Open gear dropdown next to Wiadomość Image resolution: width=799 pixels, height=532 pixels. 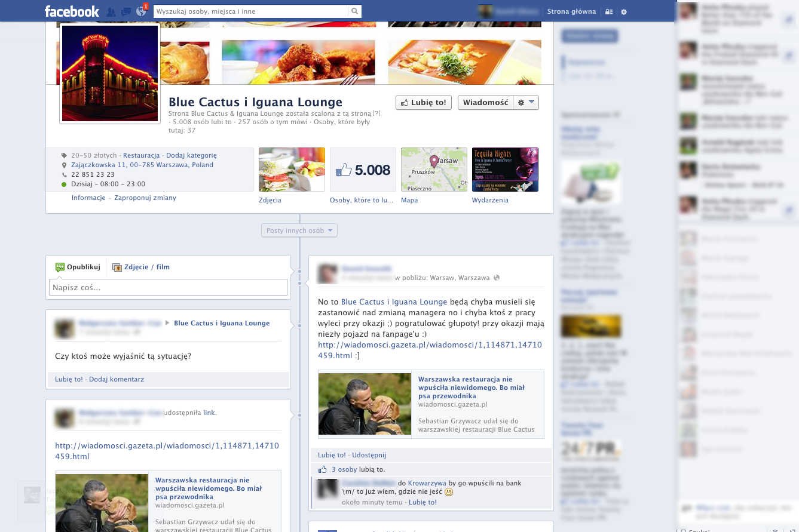[526, 102]
